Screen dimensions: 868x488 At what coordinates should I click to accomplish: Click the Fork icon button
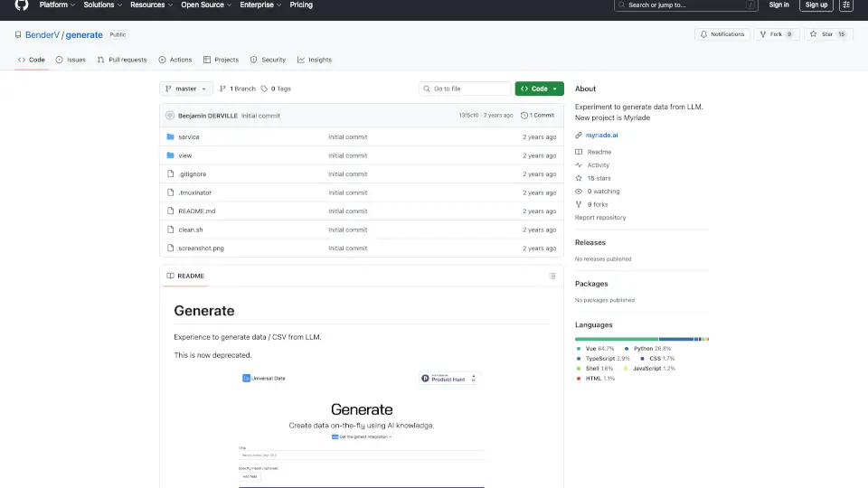click(x=763, y=34)
